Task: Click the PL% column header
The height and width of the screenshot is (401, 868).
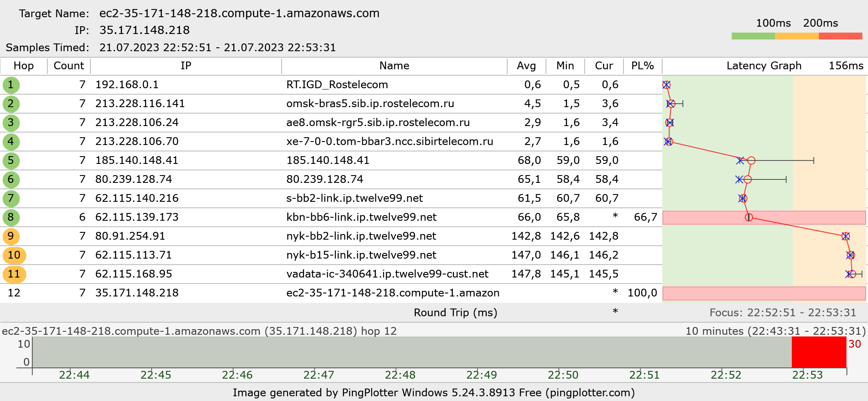Action: click(x=643, y=66)
